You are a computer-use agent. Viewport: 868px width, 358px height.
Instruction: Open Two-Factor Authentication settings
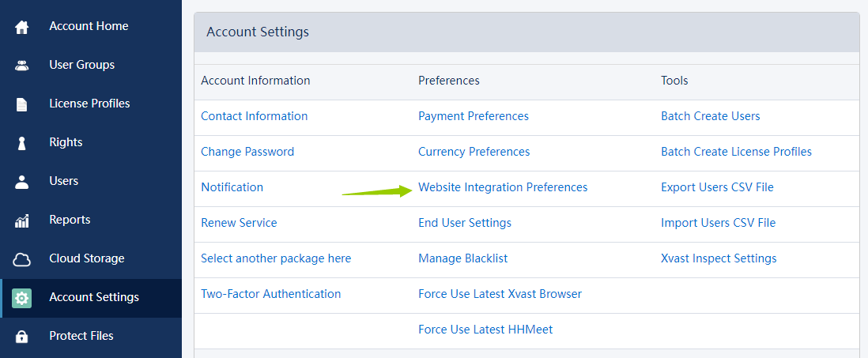pos(270,294)
